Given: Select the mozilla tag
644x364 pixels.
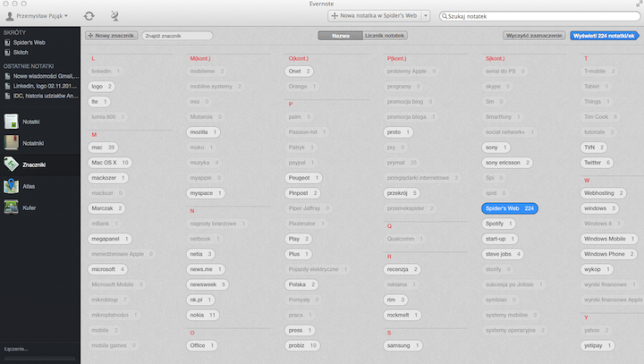Looking at the screenshot, I should pos(203,132).
